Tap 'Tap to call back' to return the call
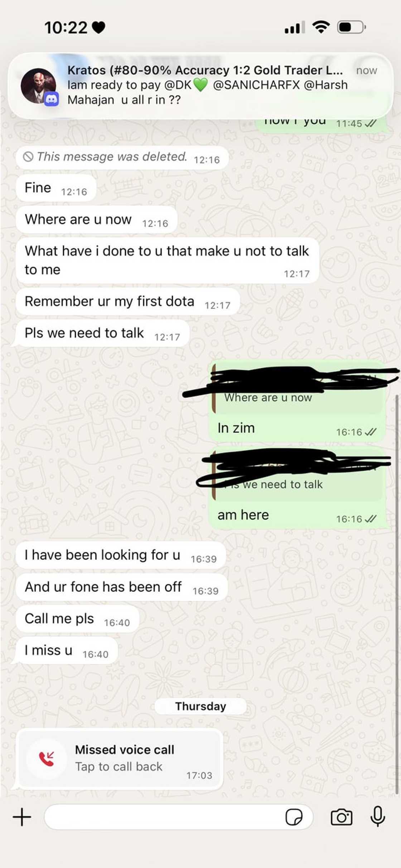401x868 pixels. click(119, 766)
